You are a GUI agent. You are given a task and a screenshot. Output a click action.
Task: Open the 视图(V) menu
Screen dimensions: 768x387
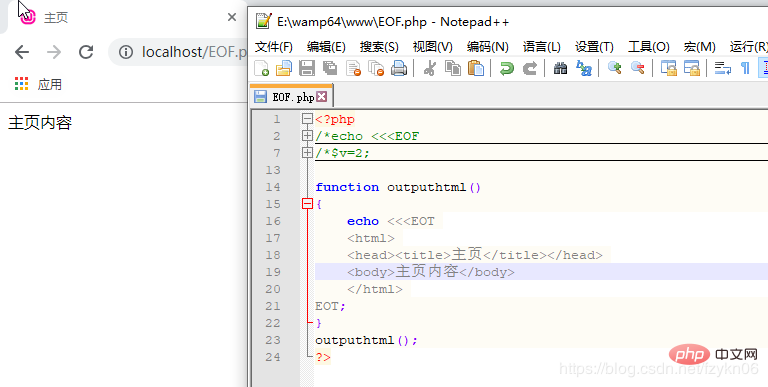pyautogui.click(x=432, y=47)
